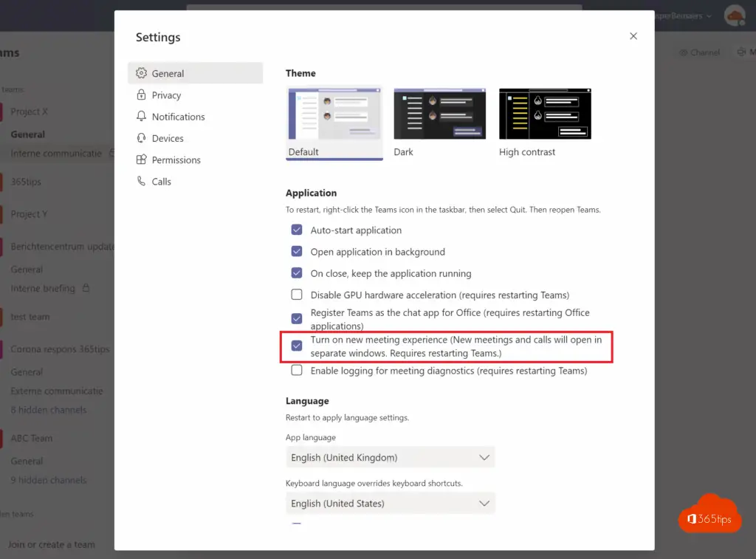This screenshot has width=756, height=559.
Task: Uncheck Auto-start application checkbox
Action: [297, 230]
